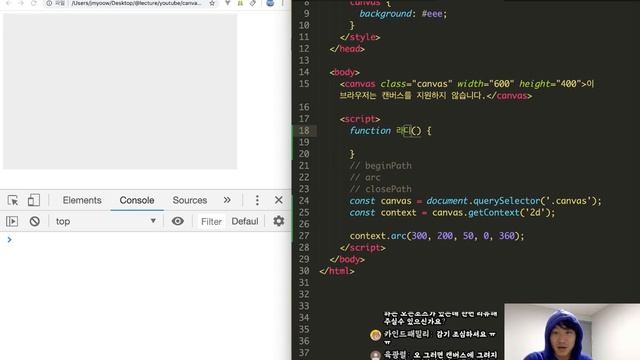Show more DevTools tabs via the chevrons
Viewport: 640px width, 360px height.
click(227, 200)
